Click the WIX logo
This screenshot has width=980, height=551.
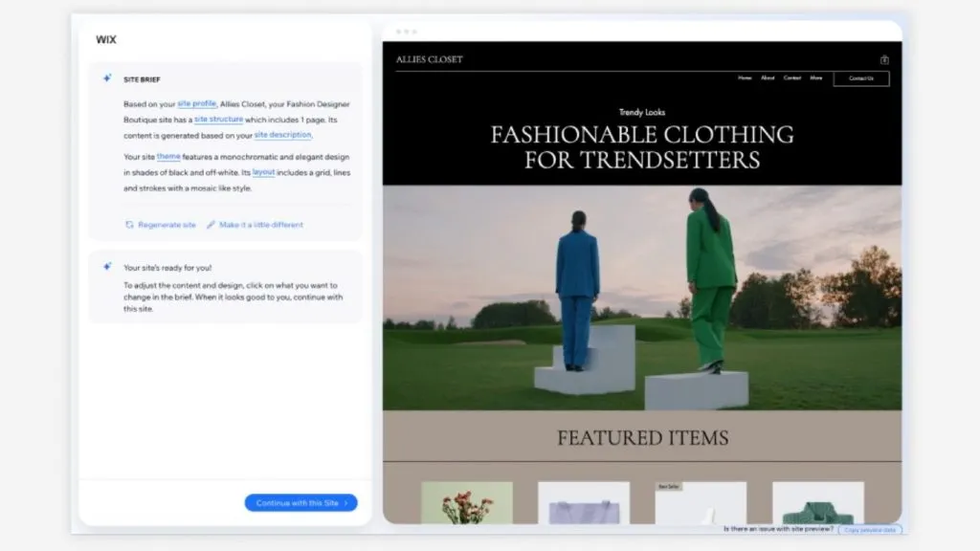(106, 39)
